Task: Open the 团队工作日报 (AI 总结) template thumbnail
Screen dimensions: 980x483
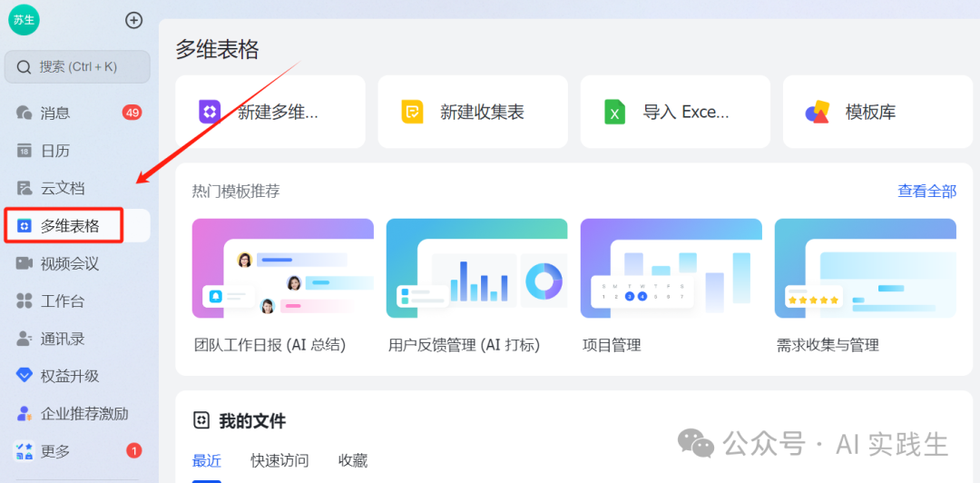Action: pyautogui.click(x=283, y=269)
